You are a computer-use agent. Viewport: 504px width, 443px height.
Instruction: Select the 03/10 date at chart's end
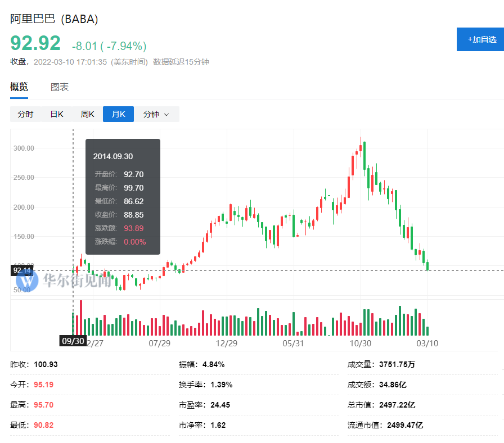pos(427,342)
